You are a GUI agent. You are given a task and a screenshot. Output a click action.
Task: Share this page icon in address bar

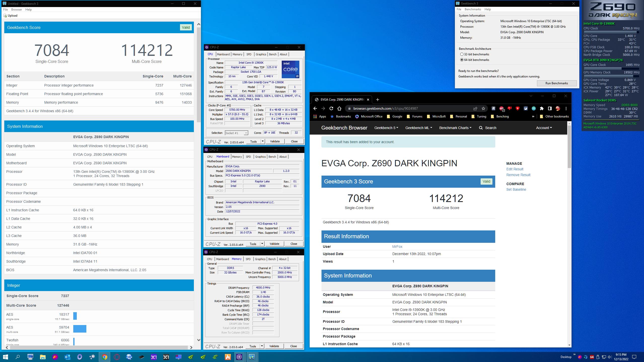pos(475,108)
